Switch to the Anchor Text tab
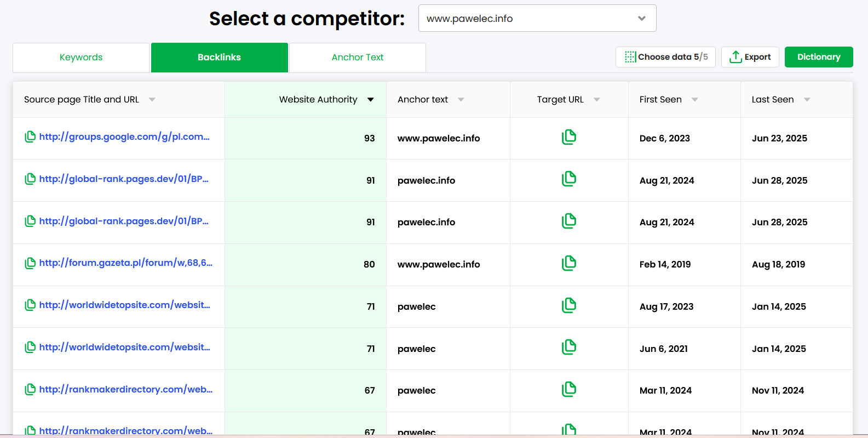The height and width of the screenshot is (438, 868). (x=358, y=58)
